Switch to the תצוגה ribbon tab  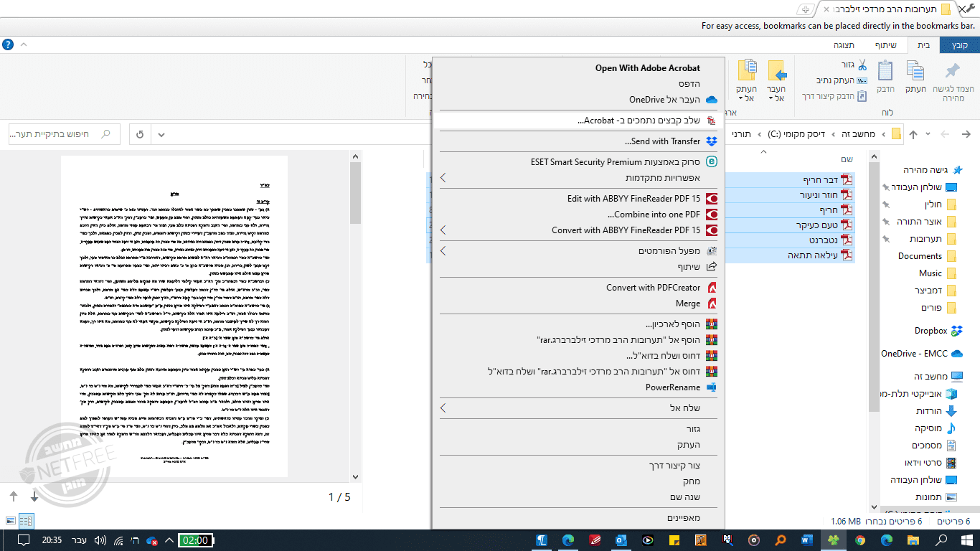pyautogui.click(x=844, y=44)
